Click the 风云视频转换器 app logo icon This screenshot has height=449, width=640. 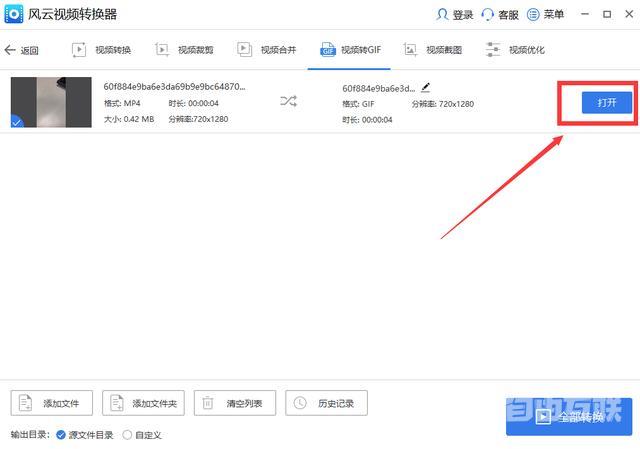(x=13, y=14)
